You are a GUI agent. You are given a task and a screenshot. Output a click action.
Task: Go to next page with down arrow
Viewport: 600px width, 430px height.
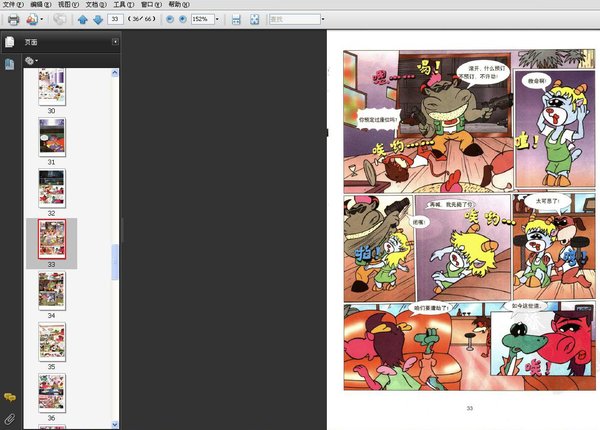click(98, 19)
